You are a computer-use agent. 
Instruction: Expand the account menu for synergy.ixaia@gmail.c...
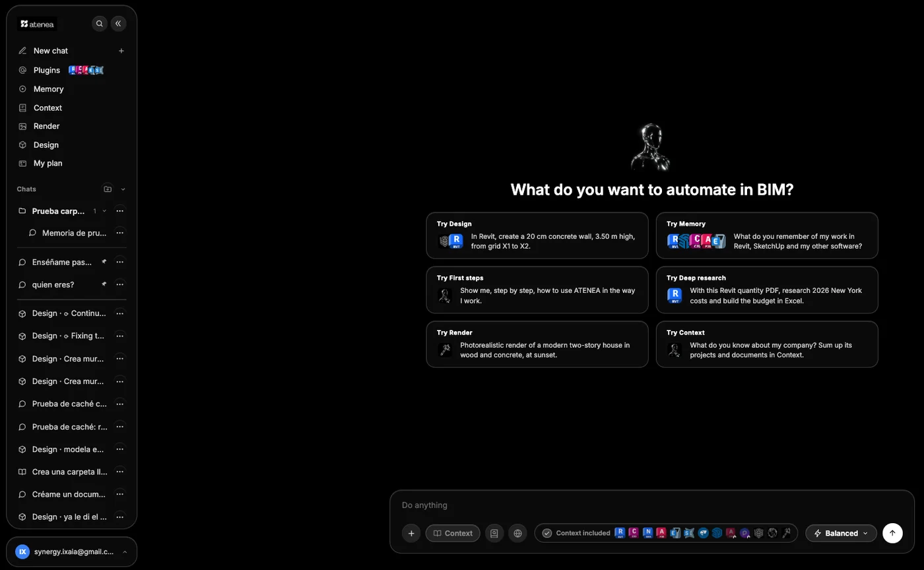(x=71, y=552)
